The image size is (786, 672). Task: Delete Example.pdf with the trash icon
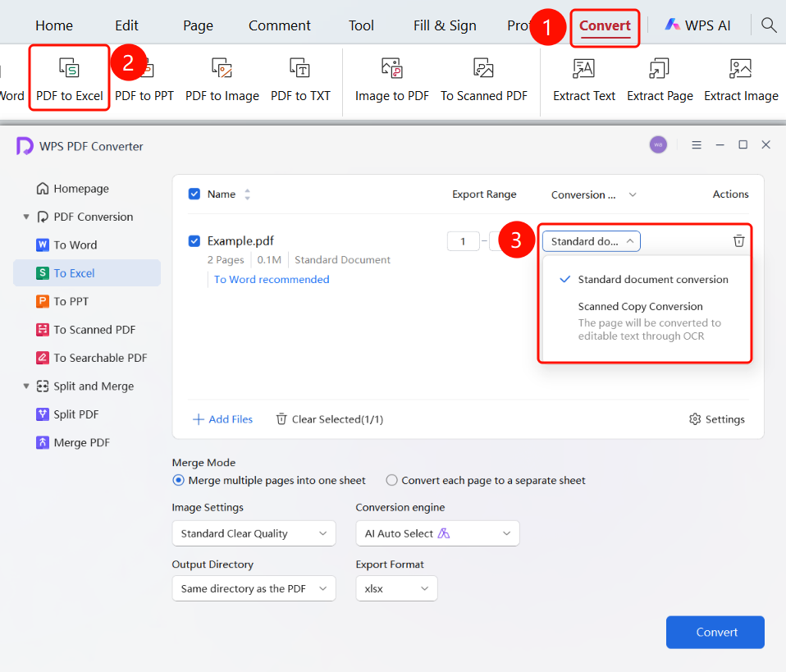coord(738,241)
